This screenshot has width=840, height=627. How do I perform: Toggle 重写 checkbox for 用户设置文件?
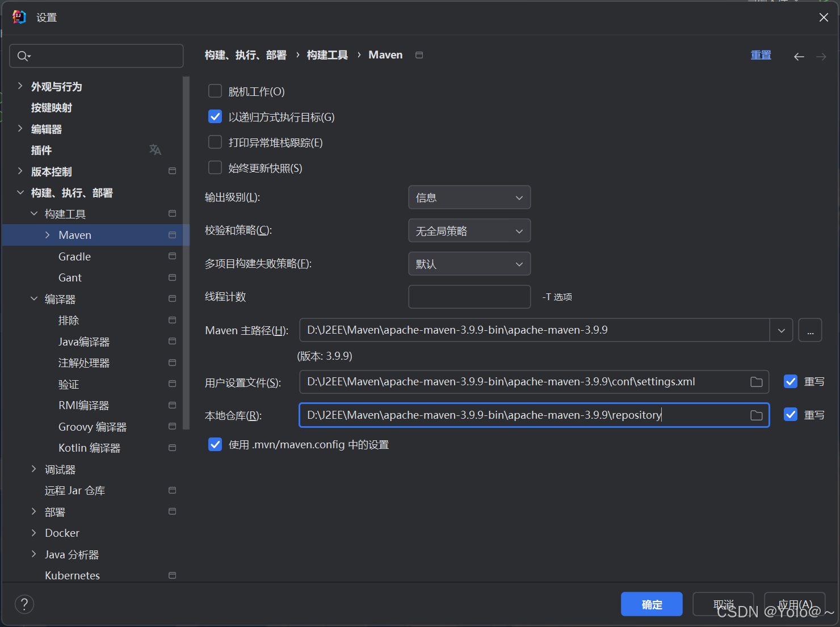point(791,381)
